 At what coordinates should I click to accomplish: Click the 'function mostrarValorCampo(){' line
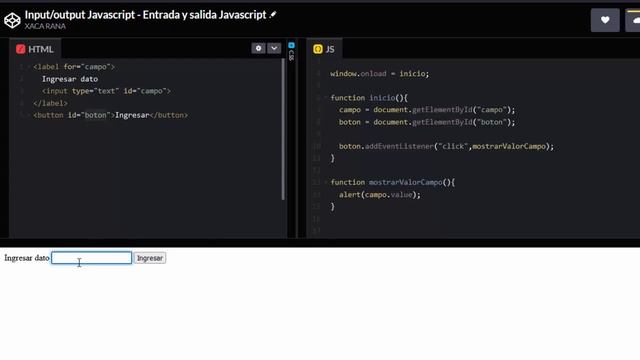coord(393,182)
